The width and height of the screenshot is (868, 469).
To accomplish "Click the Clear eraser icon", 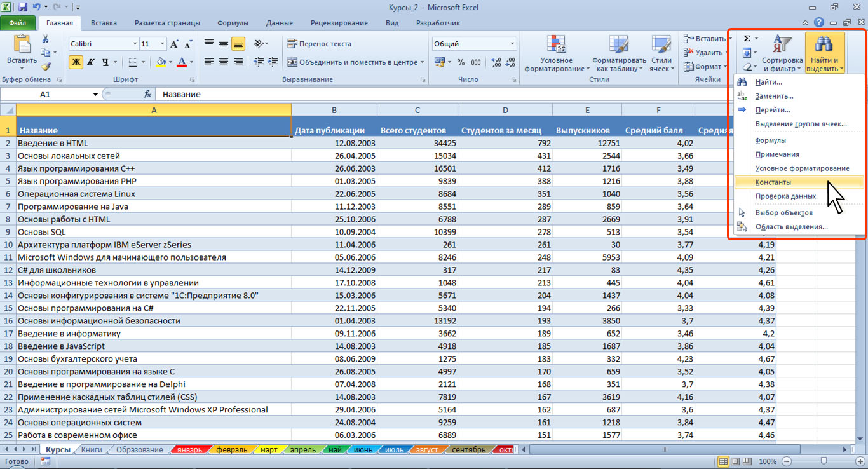I will (x=747, y=67).
